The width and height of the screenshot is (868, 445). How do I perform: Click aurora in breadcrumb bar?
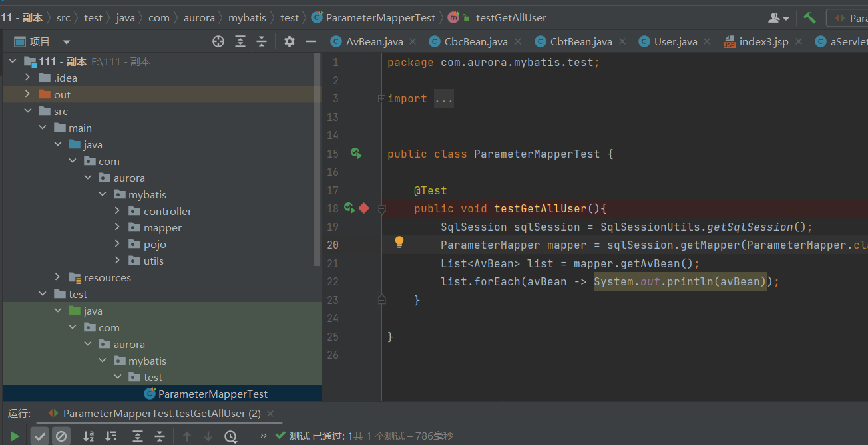pos(198,18)
